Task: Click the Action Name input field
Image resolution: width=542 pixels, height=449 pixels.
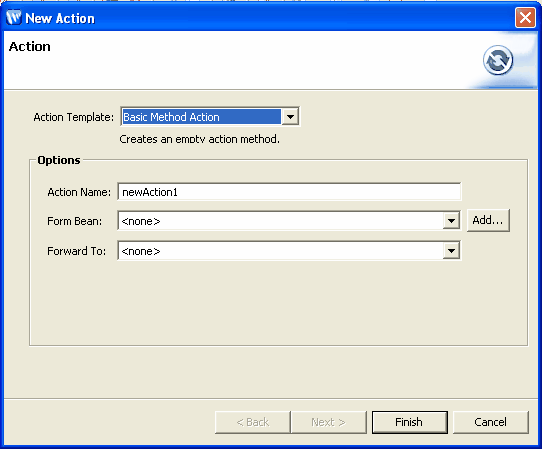Action: 289,192
